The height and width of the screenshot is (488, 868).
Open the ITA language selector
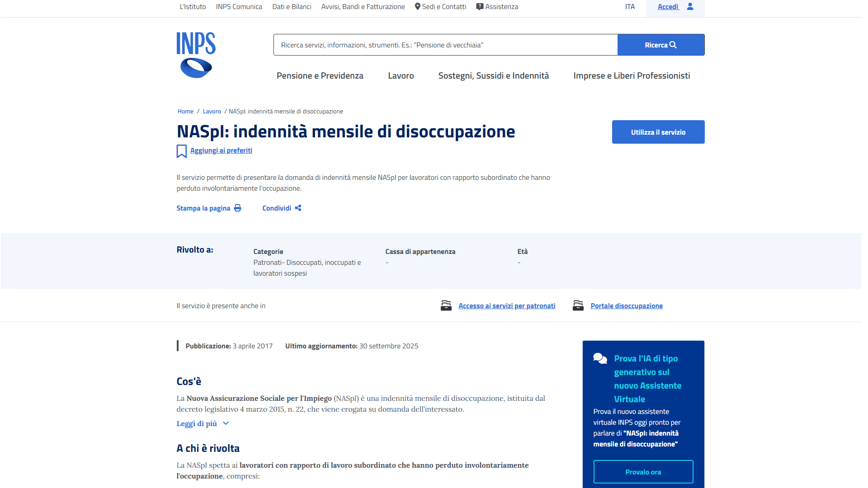[630, 7]
